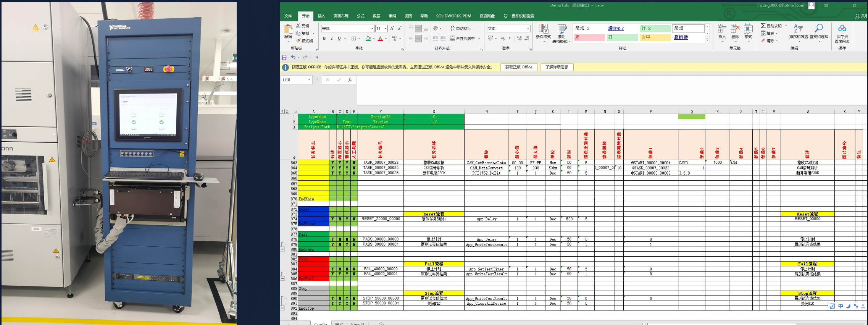
Task: Click the 了解详细信息 button
Action: (557, 67)
